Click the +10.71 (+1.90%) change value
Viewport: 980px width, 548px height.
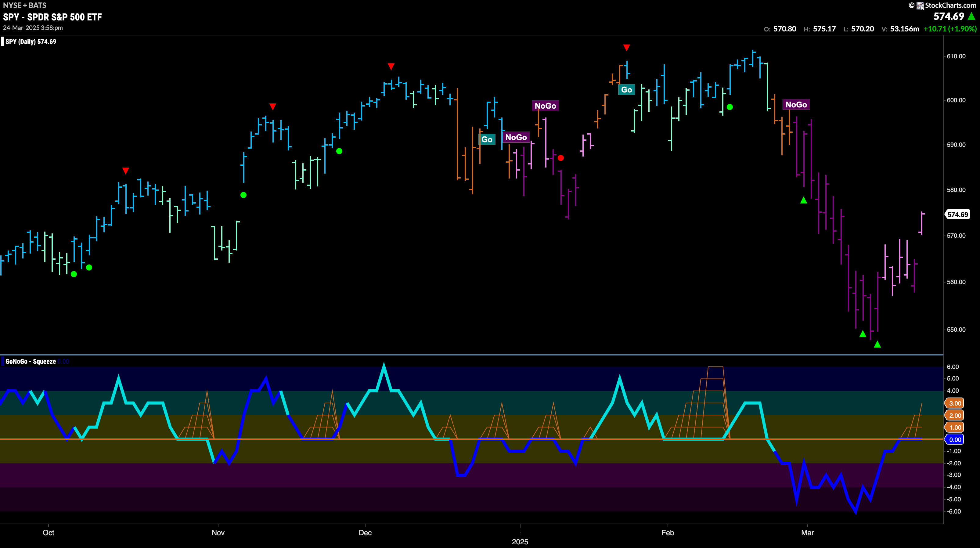pos(950,29)
